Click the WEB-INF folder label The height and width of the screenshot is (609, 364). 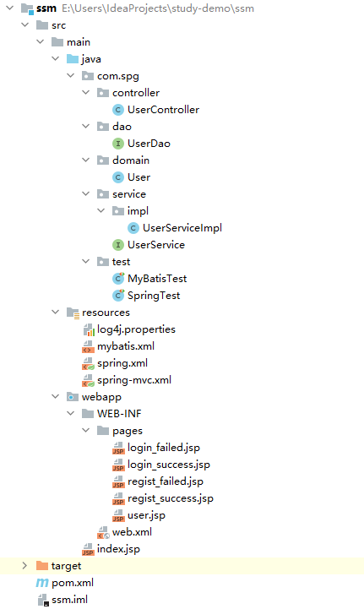pyautogui.click(x=119, y=414)
